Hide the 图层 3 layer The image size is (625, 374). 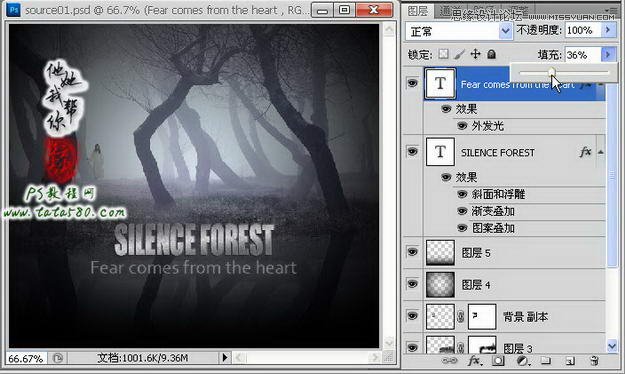[412, 348]
